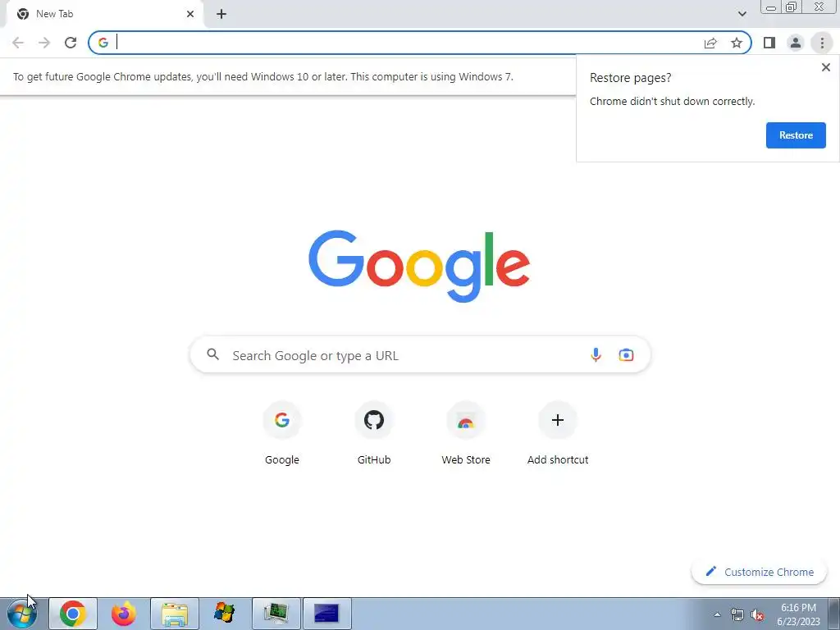The width and height of the screenshot is (840, 630).
Task: Close the New Tab tab
Action: pos(190,14)
